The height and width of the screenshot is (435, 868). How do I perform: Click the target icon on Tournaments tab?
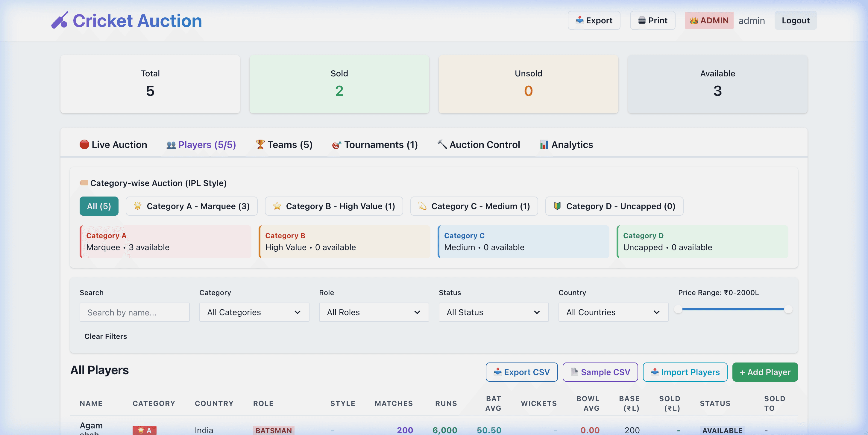(337, 145)
